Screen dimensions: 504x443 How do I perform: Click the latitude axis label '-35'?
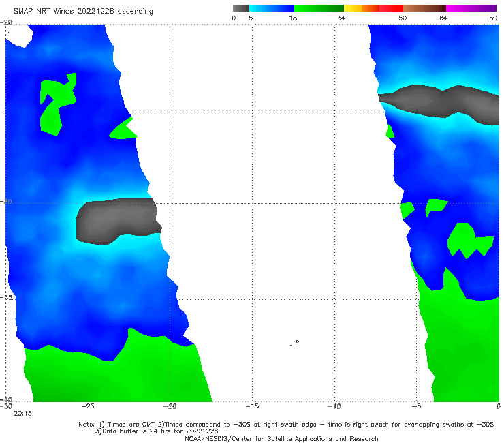(7, 297)
